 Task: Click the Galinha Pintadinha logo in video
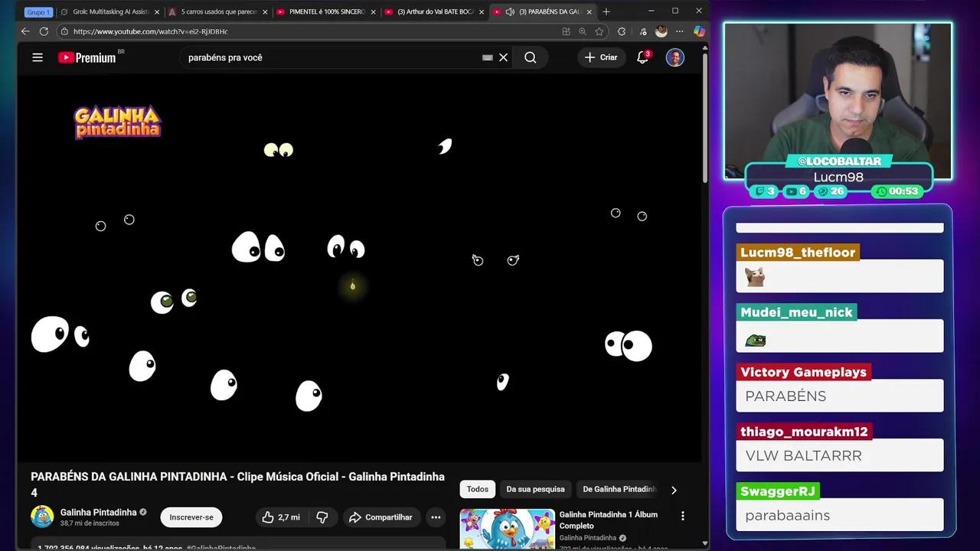coord(117,122)
